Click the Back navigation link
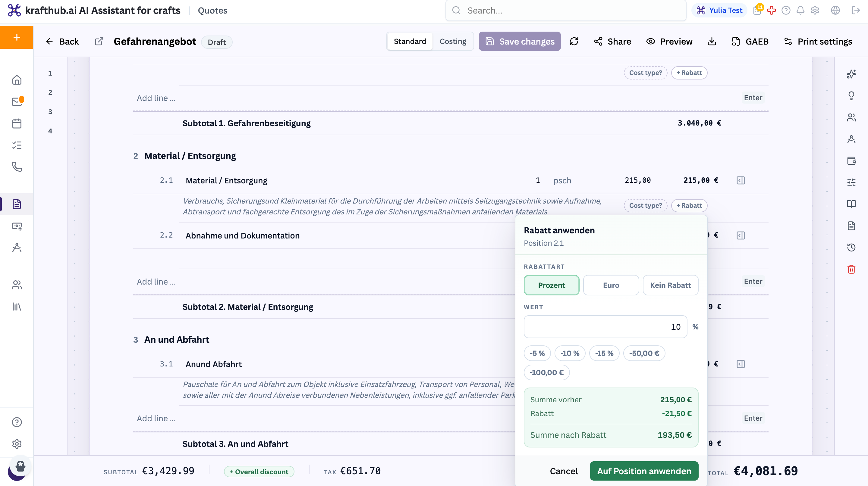868x486 pixels. (x=62, y=41)
